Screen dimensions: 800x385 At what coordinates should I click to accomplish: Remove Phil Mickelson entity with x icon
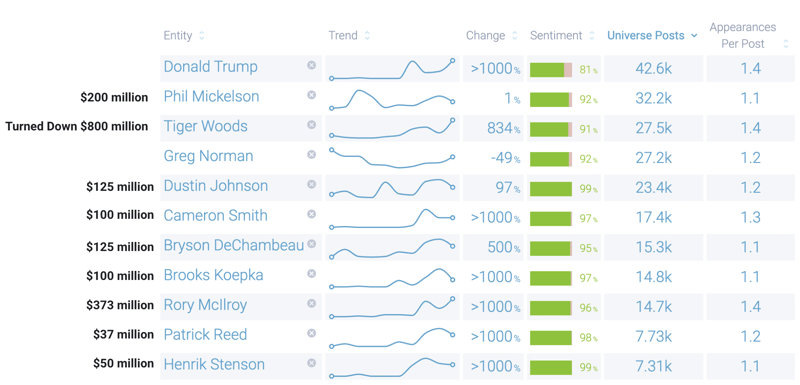311,95
